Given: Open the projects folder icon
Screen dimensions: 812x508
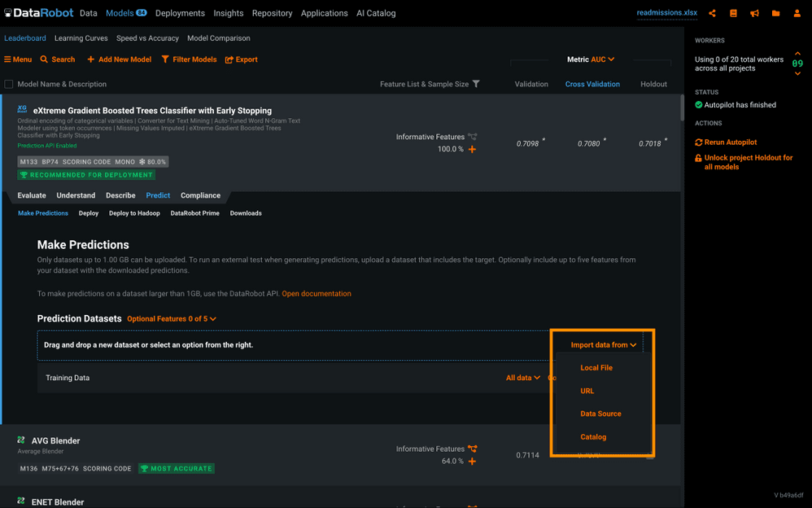Looking at the screenshot, I should point(775,14).
